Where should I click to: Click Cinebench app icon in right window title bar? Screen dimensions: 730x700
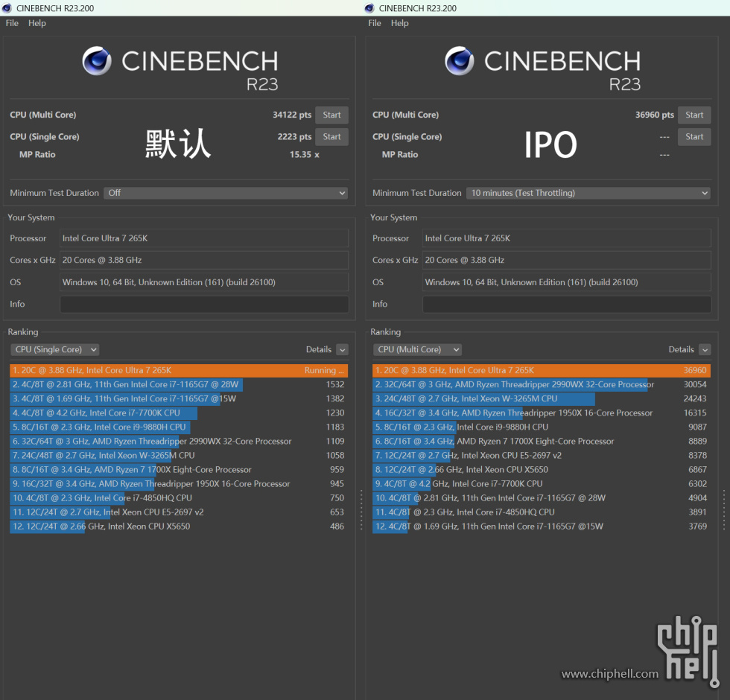tap(369, 8)
